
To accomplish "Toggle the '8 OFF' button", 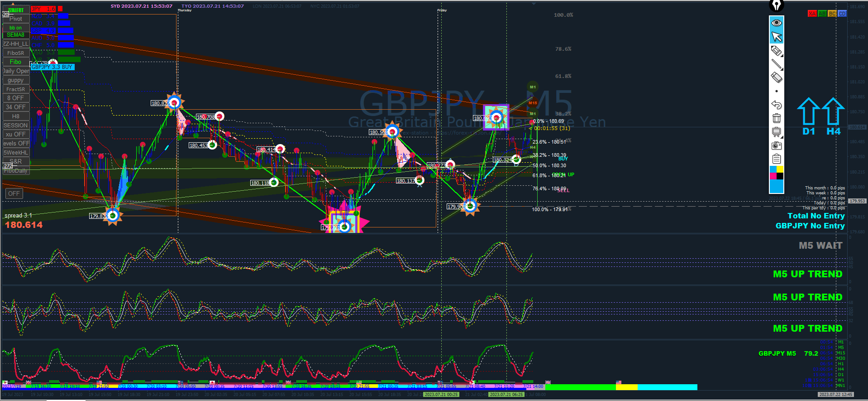I will click(16, 98).
